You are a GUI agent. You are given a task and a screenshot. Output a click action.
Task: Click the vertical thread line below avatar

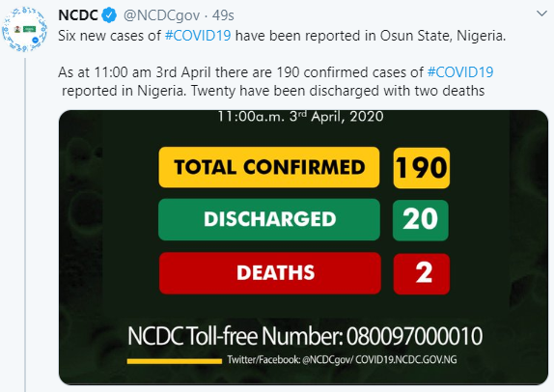click(x=25, y=225)
